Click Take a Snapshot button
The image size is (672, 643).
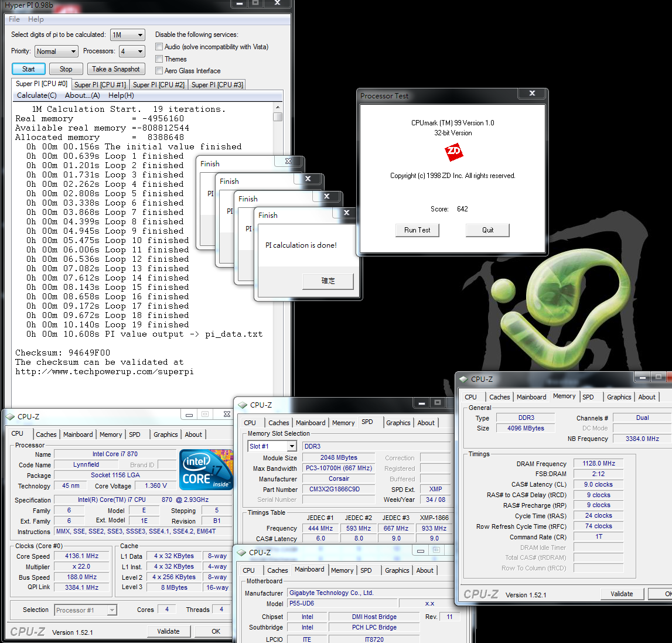coord(116,69)
